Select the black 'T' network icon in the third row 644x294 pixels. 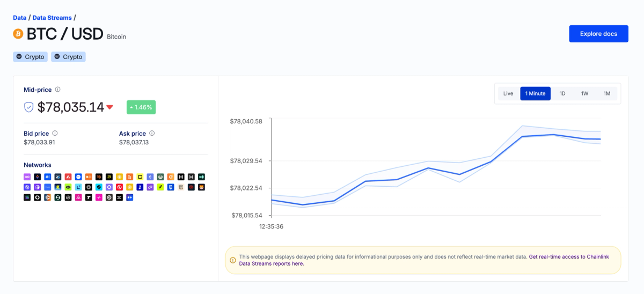tap(89, 197)
